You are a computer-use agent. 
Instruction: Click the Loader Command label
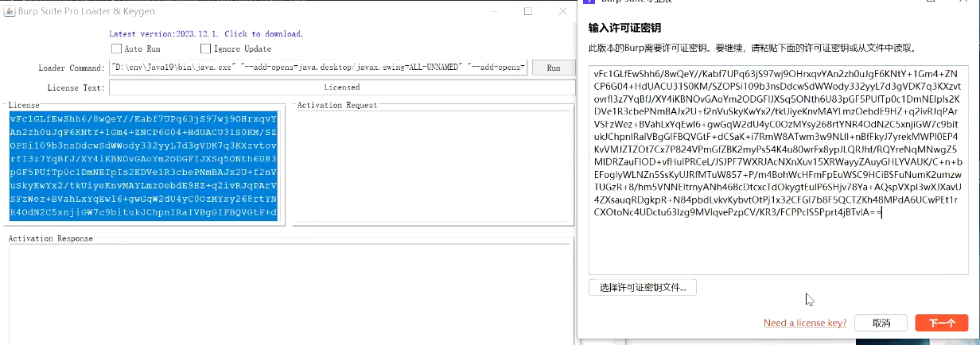(x=71, y=68)
